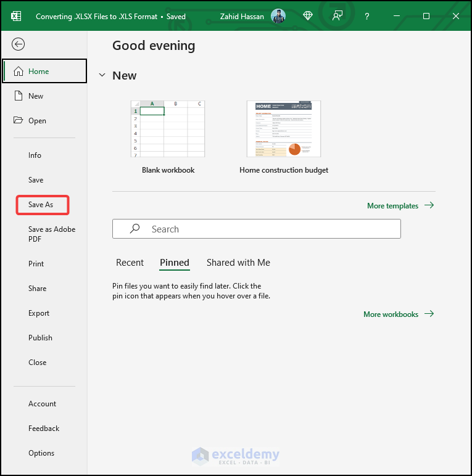Create a Blank workbook from thumbnail

tap(168, 129)
